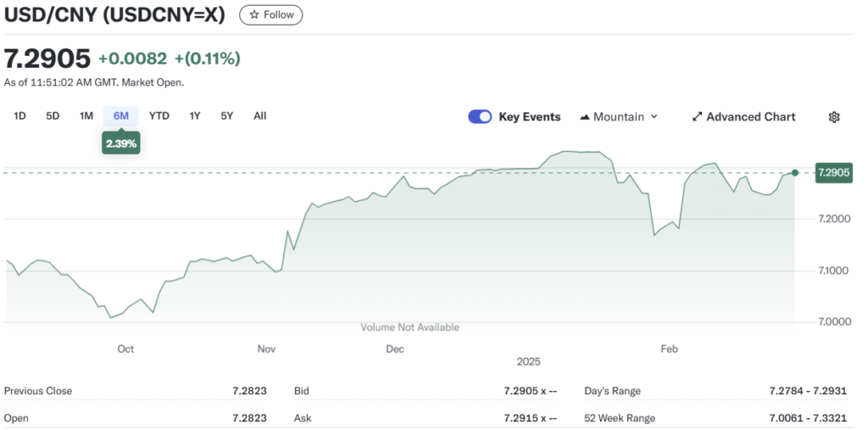The height and width of the screenshot is (430, 868).
Task: Show the 1Y price history
Action: (195, 116)
